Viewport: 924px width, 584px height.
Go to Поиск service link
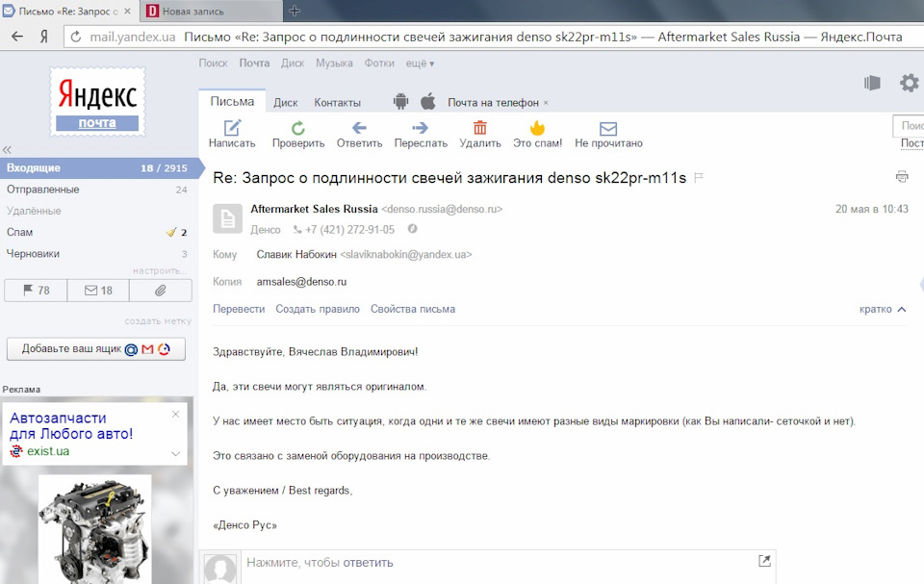pyautogui.click(x=213, y=63)
